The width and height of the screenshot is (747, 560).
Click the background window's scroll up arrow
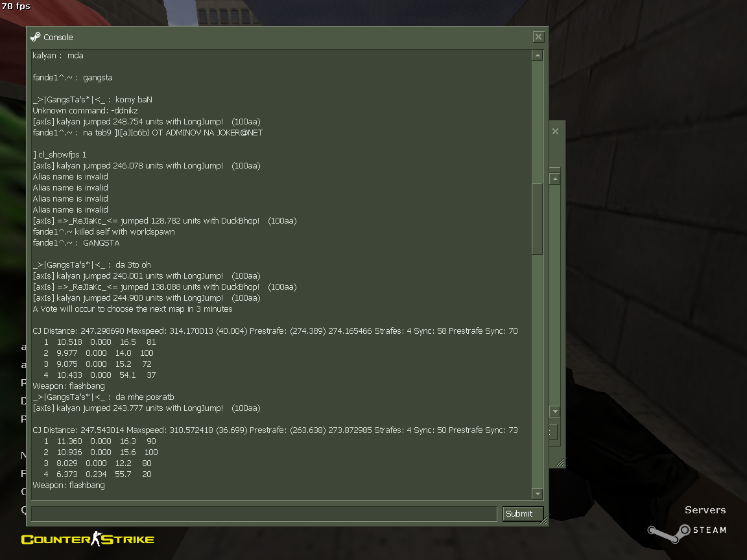click(555, 179)
